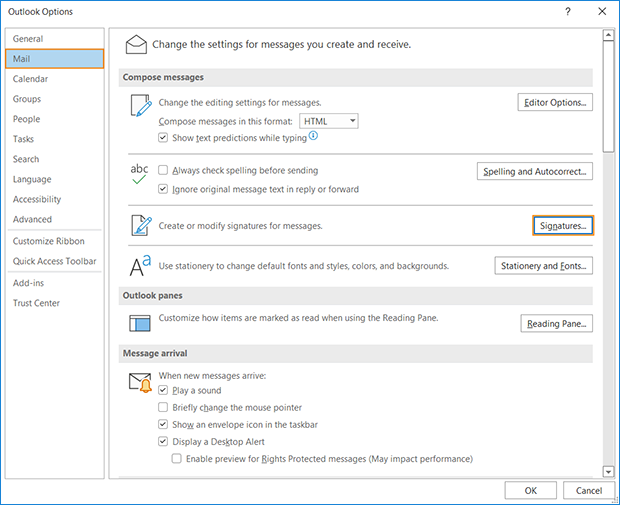Open the People options category
Screen dimensions: 620x505
click(55, 119)
